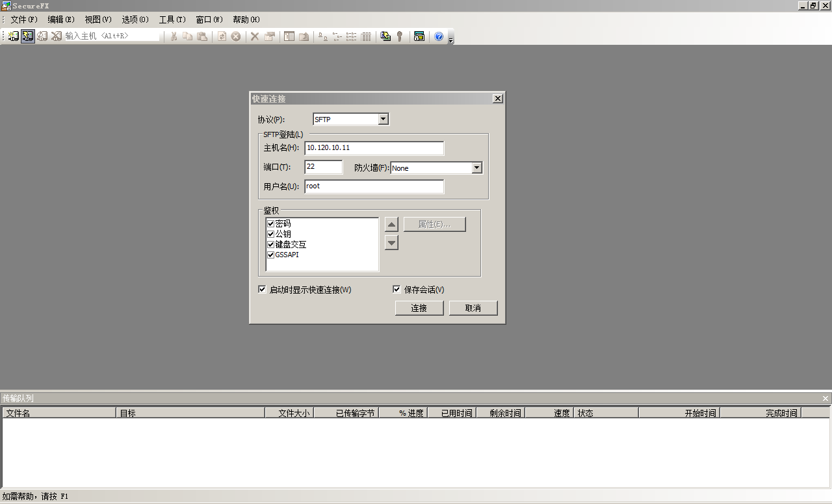
Task: Click the Synchronize toolbar icon
Action: tap(385, 36)
